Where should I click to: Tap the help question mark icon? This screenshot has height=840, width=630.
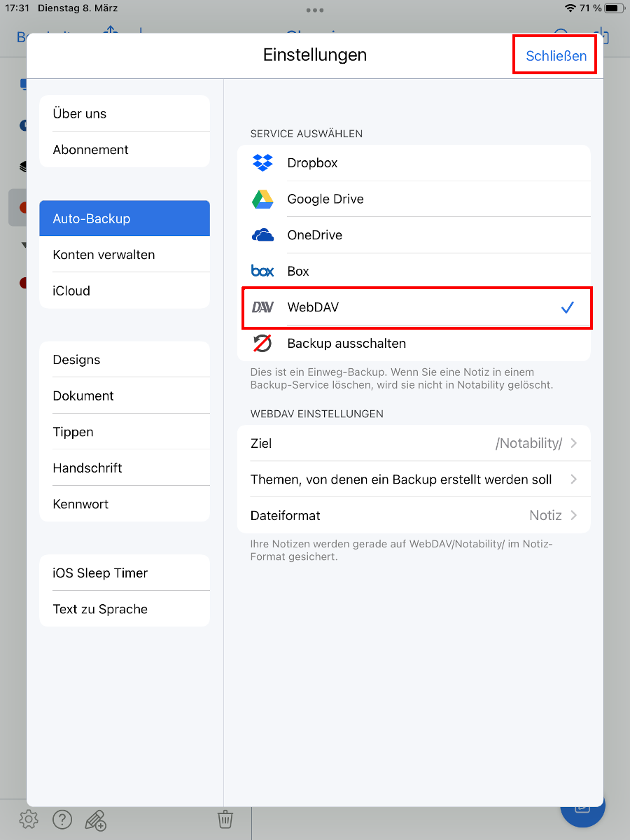62,818
